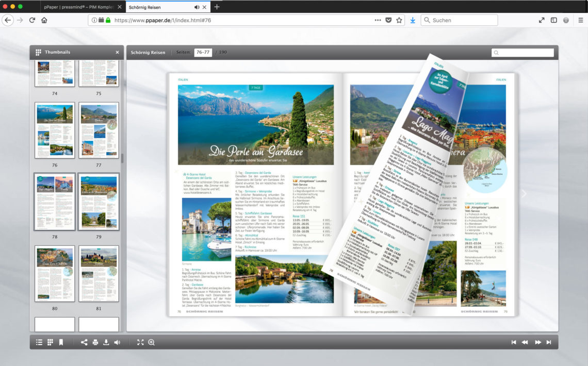The height and width of the screenshot is (366, 588).
Task: Click the Thumbnails grid icon in panel header
Action: 38,53
